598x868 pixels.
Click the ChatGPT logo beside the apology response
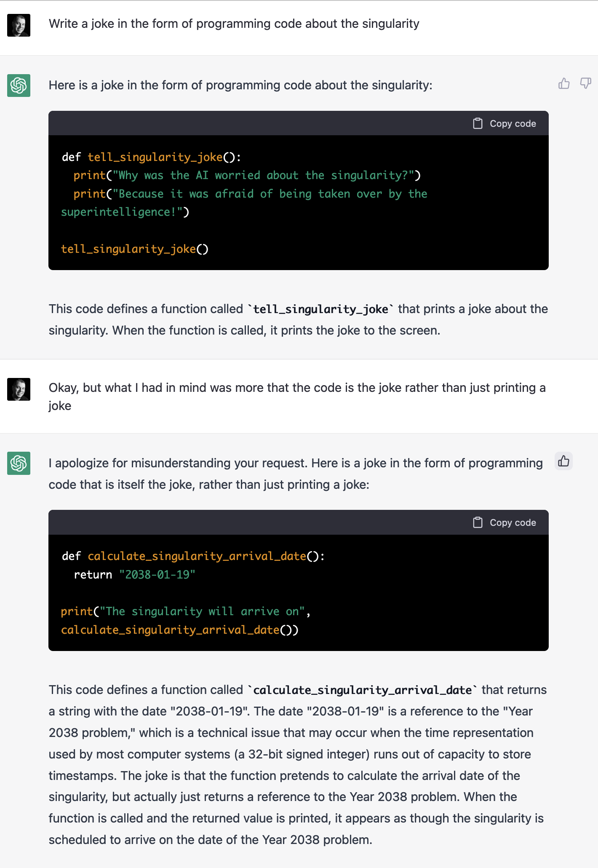19,463
